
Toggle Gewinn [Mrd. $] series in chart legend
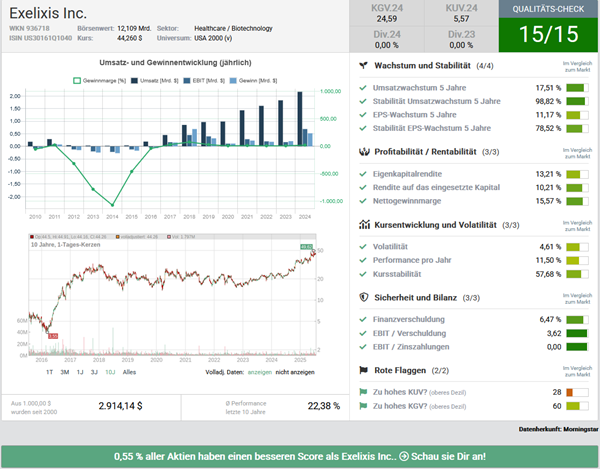click(x=253, y=81)
